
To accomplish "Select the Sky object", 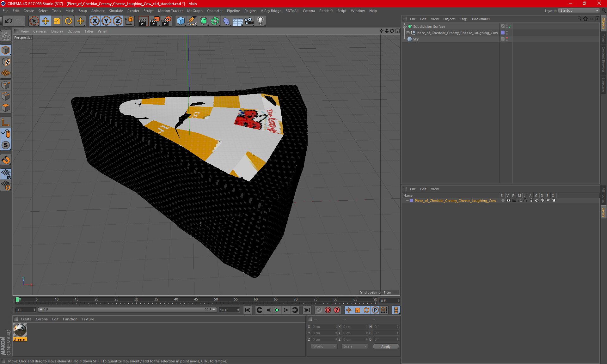I will [416, 39].
